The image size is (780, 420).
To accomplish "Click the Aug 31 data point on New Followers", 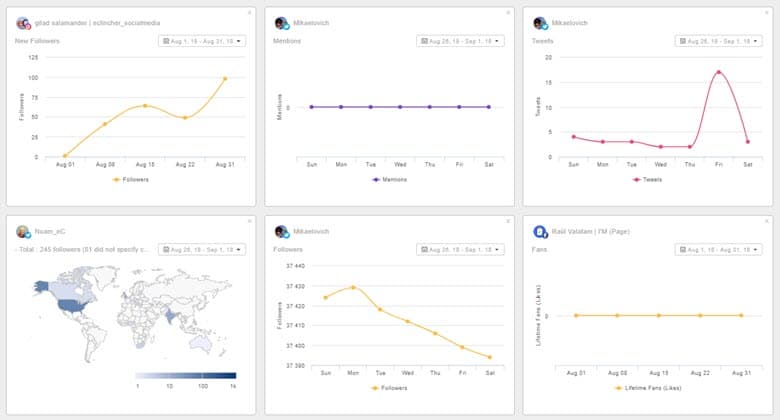I will point(225,79).
